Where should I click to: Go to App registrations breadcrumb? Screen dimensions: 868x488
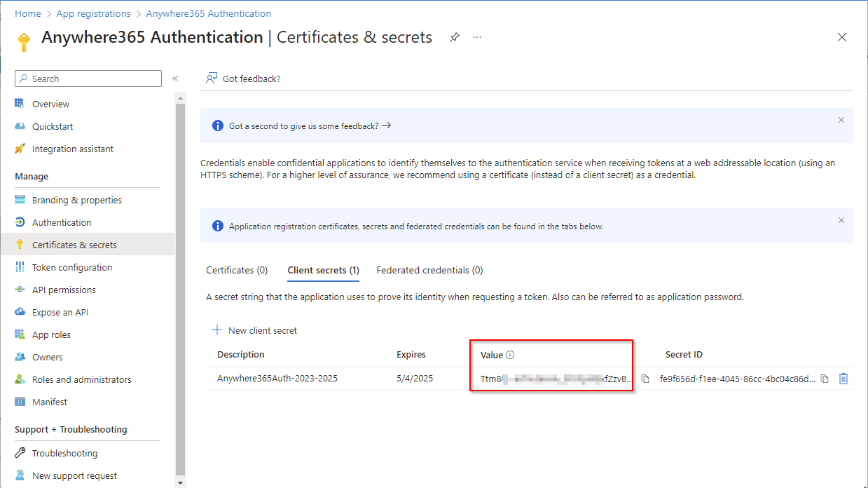tap(94, 13)
